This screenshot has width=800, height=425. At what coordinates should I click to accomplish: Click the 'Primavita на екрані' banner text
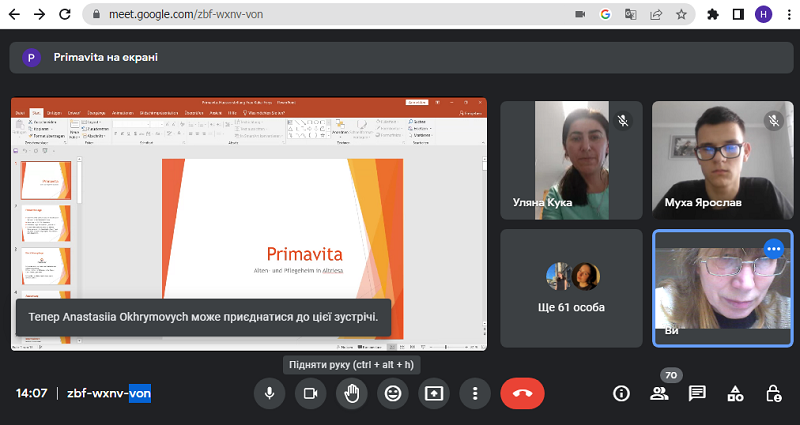tap(106, 58)
